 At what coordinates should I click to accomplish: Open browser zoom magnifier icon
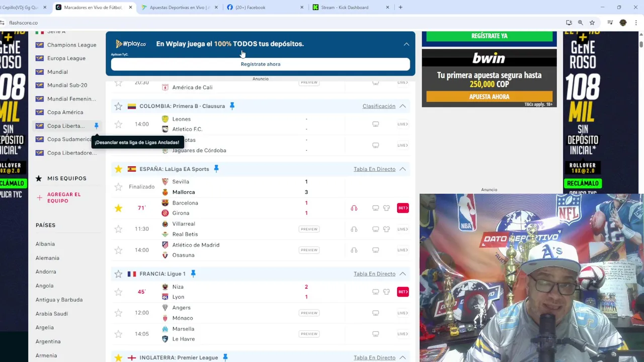tap(580, 23)
